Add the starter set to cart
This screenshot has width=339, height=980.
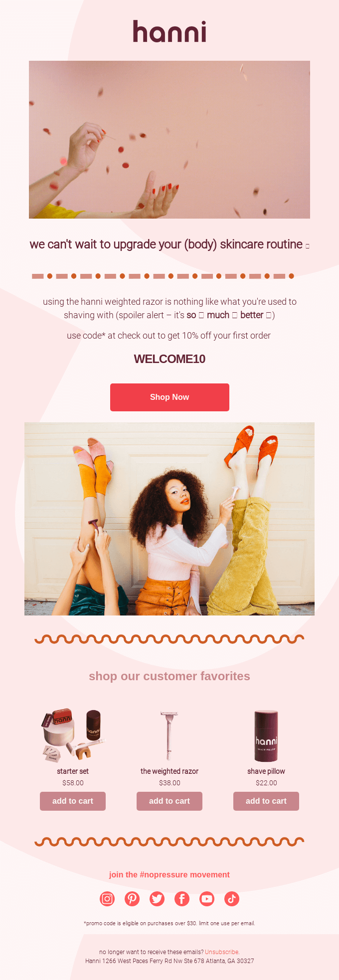click(73, 801)
